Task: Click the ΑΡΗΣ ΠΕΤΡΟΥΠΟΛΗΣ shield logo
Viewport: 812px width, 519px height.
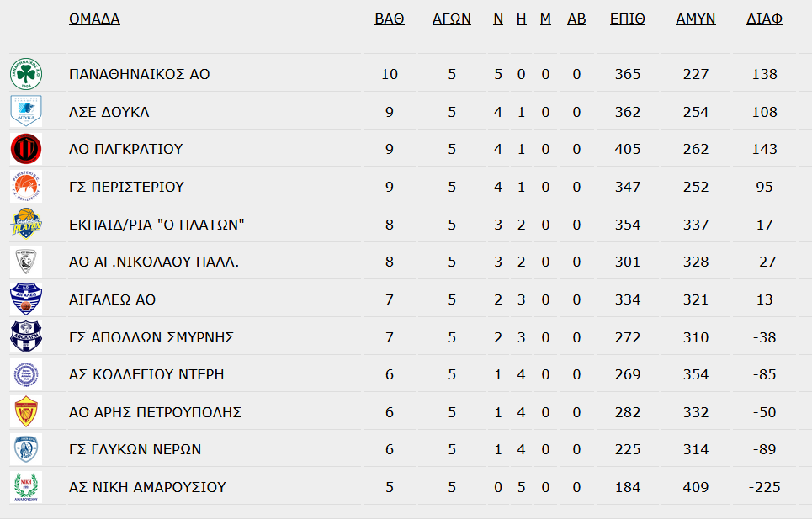Action: pyautogui.click(x=26, y=412)
